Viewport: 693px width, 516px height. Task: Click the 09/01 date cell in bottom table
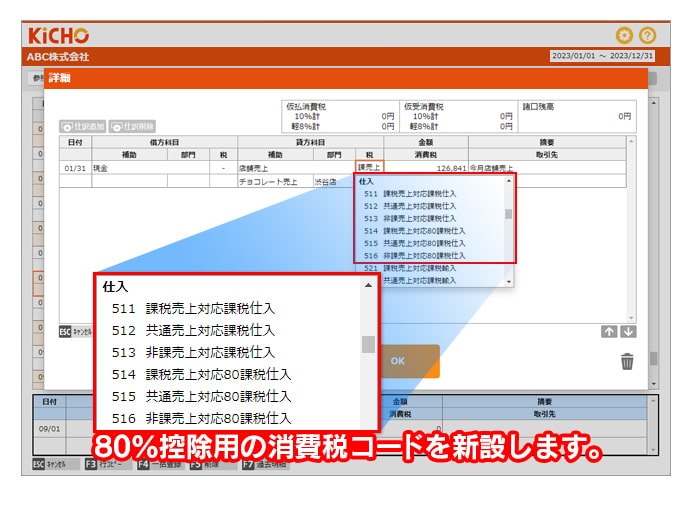(x=50, y=429)
